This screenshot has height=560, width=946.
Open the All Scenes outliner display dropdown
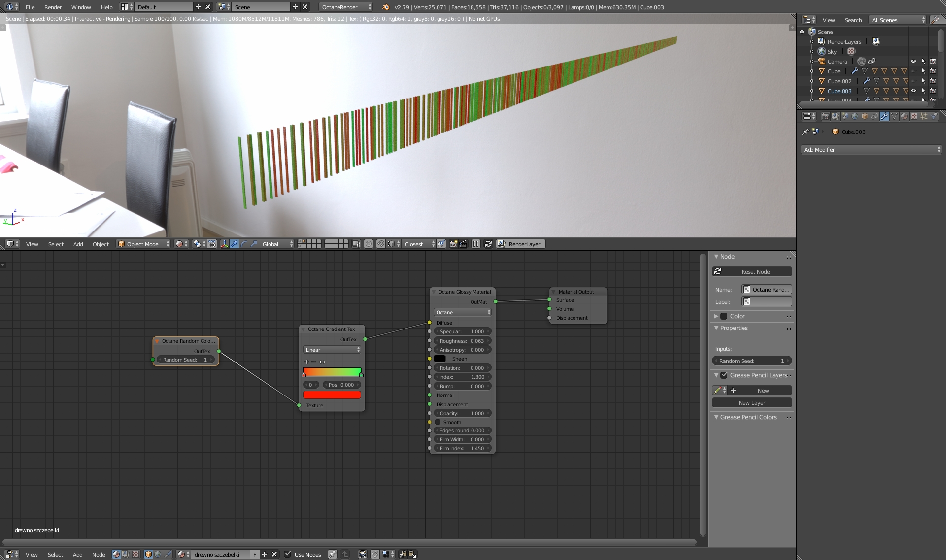(898, 20)
